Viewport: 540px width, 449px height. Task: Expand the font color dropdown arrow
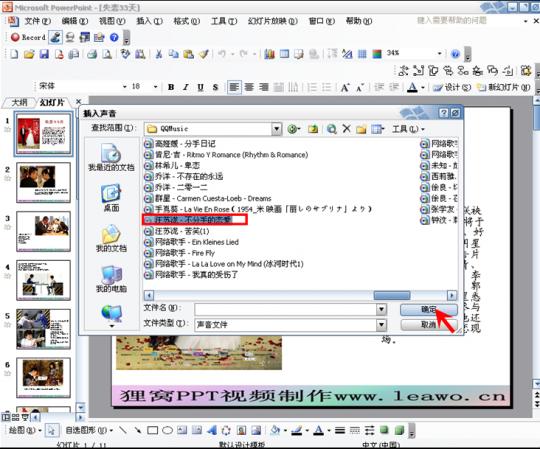(423, 87)
